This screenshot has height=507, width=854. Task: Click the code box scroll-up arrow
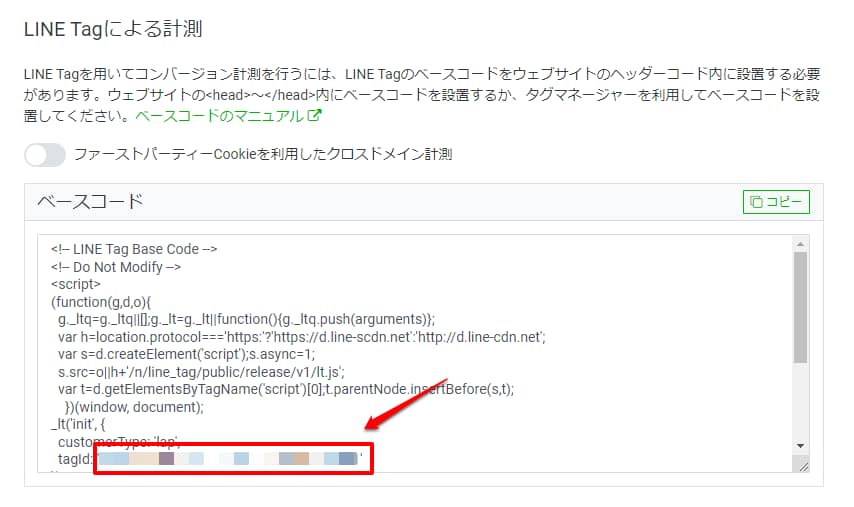coord(799,244)
